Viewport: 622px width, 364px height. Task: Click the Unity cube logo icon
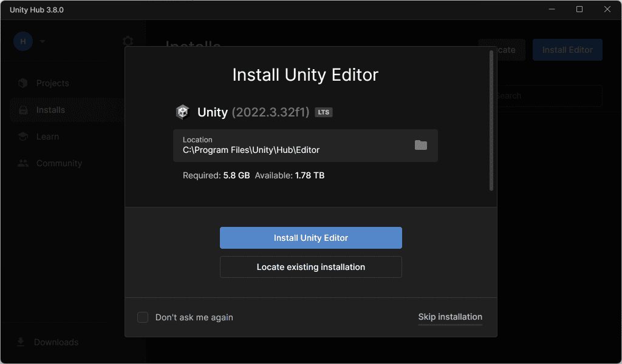182,112
